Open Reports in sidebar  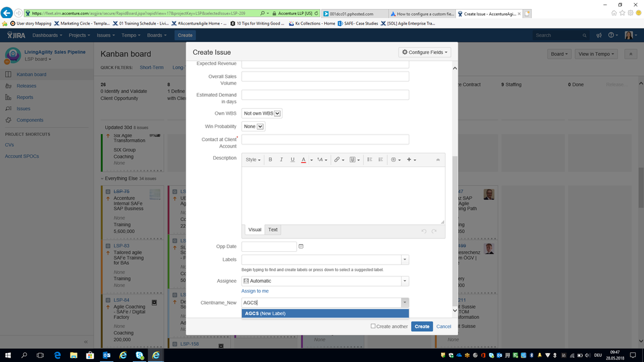pos(24,97)
